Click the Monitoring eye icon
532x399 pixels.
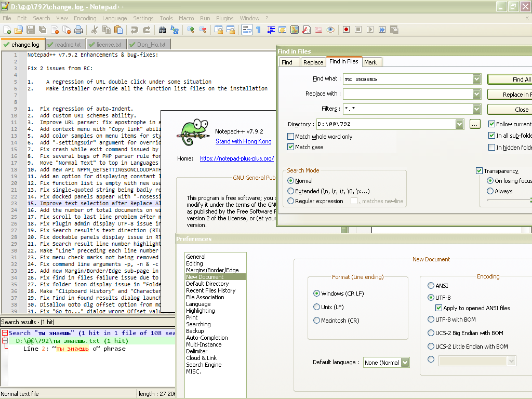[x=330, y=30]
